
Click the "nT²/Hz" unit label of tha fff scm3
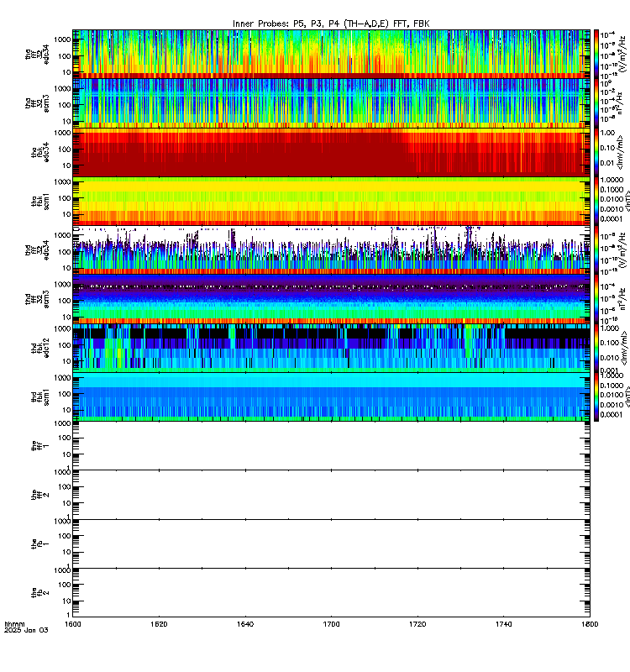pyautogui.click(x=619, y=103)
